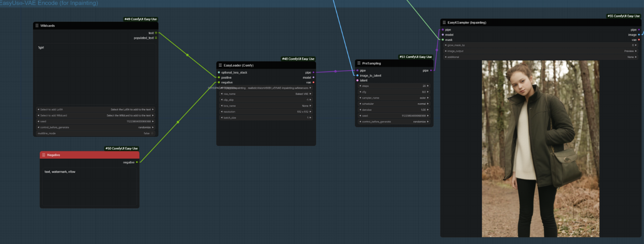Open the Select to add LoRA selector
The height and width of the screenshot is (244, 644).
click(95, 109)
